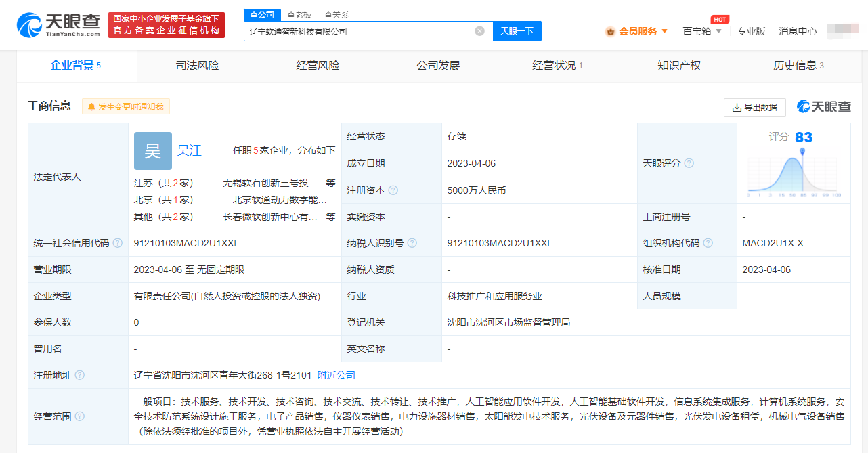Image resolution: width=868 pixels, height=453 pixels.
Task: Open the 天眼评分 help question mark
Action: 689,163
